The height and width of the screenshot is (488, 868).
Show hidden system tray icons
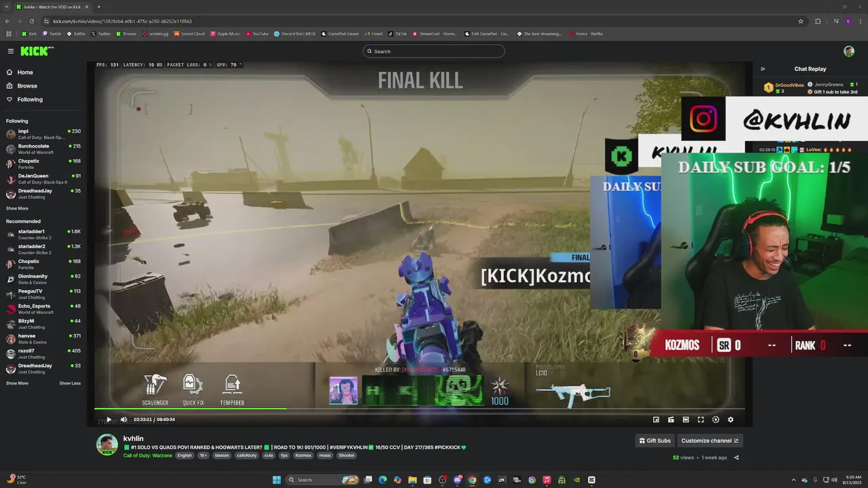pyautogui.click(x=793, y=480)
